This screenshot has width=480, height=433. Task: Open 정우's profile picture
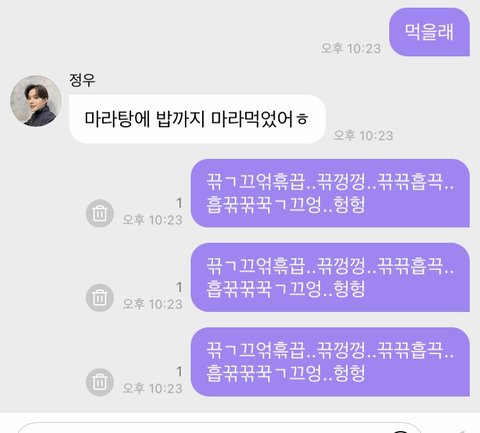pos(36,101)
